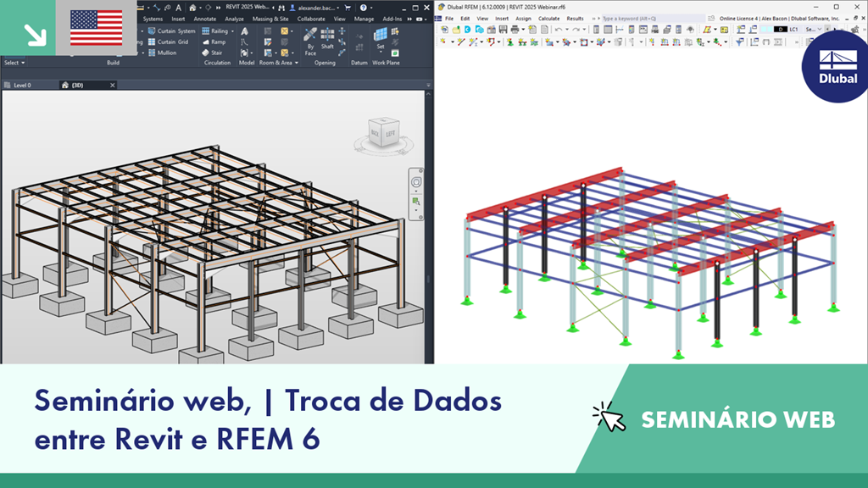Select the Railing tool
The image size is (868, 488).
216,30
